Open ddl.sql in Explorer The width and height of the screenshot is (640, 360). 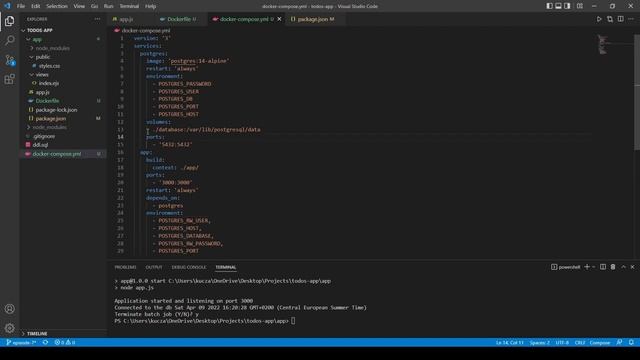tap(40, 145)
